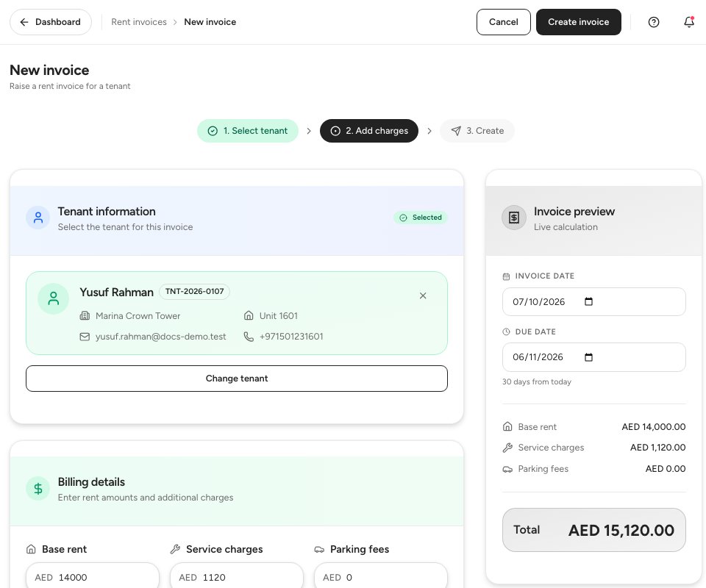Click the Marina Crown Tower building icon
Image resolution: width=706 pixels, height=588 pixels.
85,316
